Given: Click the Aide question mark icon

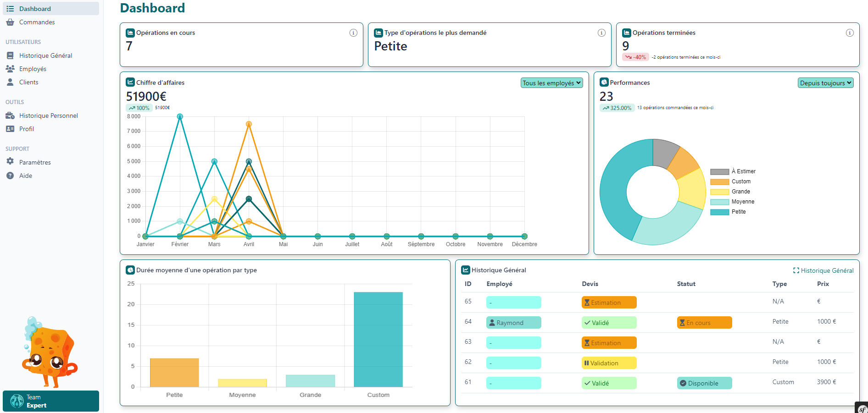Looking at the screenshot, I should pyautogui.click(x=10, y=176).
